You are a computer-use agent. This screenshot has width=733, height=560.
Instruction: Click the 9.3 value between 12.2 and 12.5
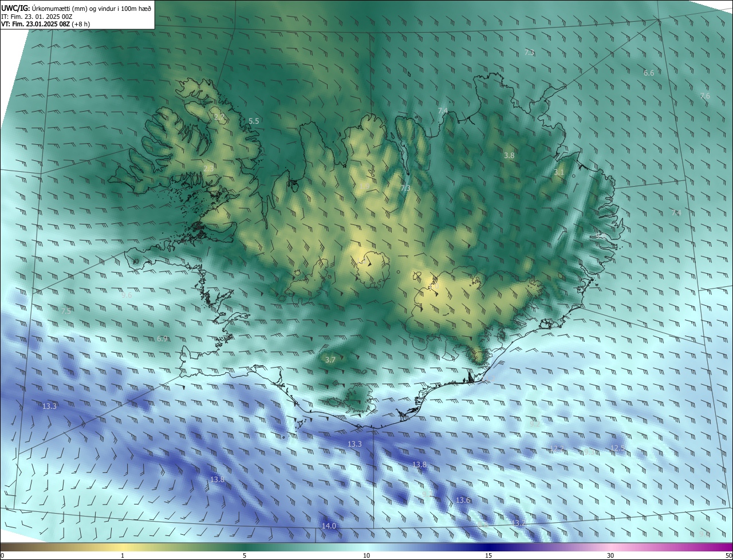click(x=589, y=452)
